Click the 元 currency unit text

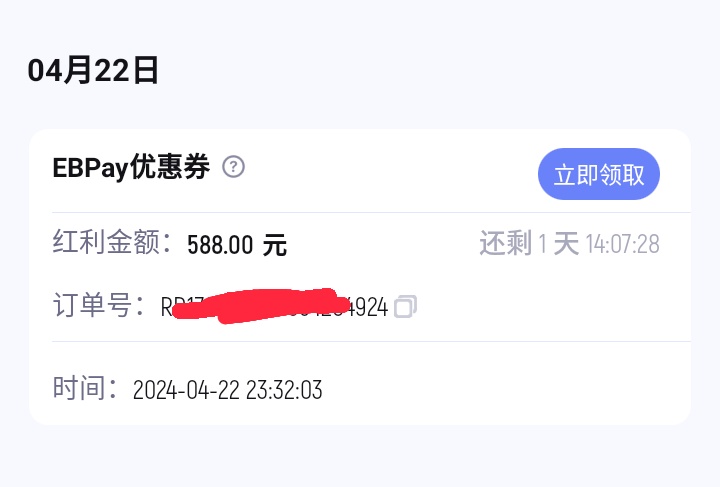coord(275,244)
